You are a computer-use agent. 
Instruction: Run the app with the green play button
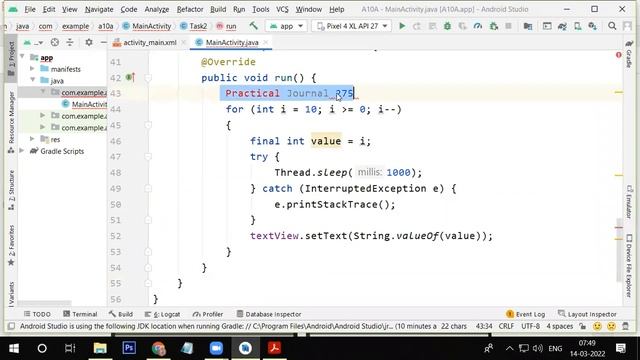tap(402, 26)
